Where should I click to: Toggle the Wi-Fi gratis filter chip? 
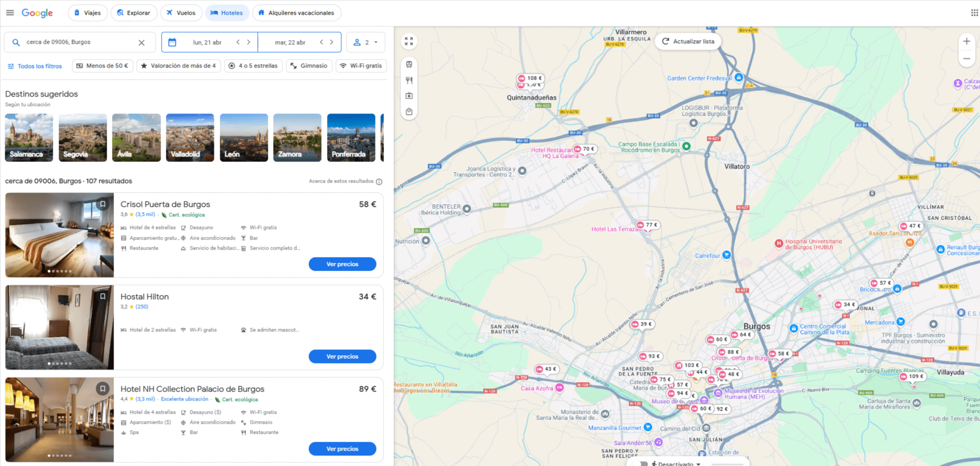[x=361, y=66]
